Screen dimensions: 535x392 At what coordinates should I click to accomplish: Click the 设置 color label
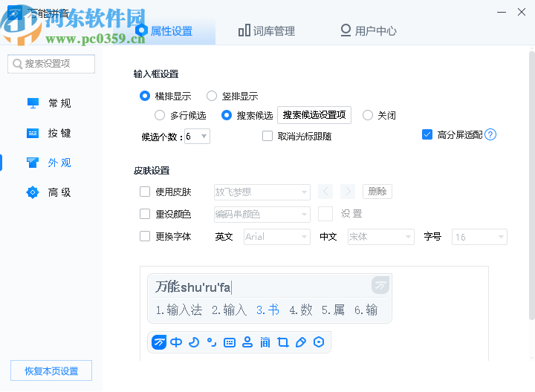(x=351, y=214)
